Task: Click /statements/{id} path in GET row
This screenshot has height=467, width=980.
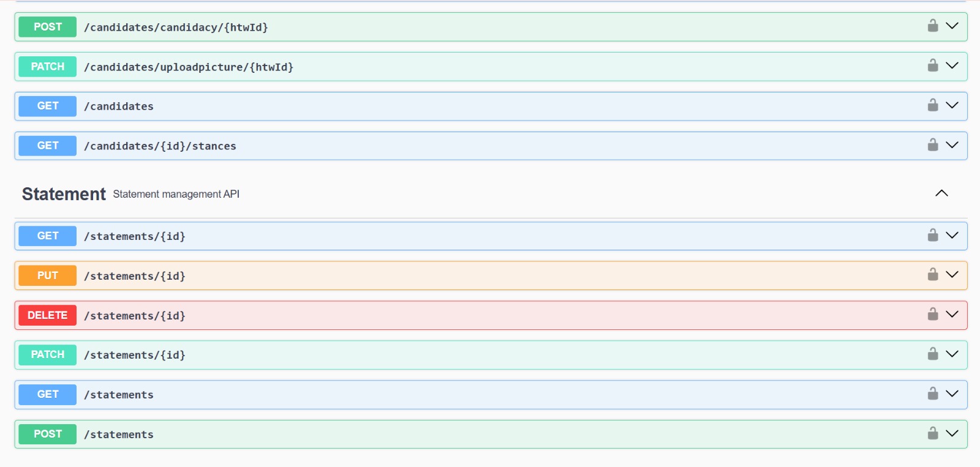Action: tap(135, 236)
